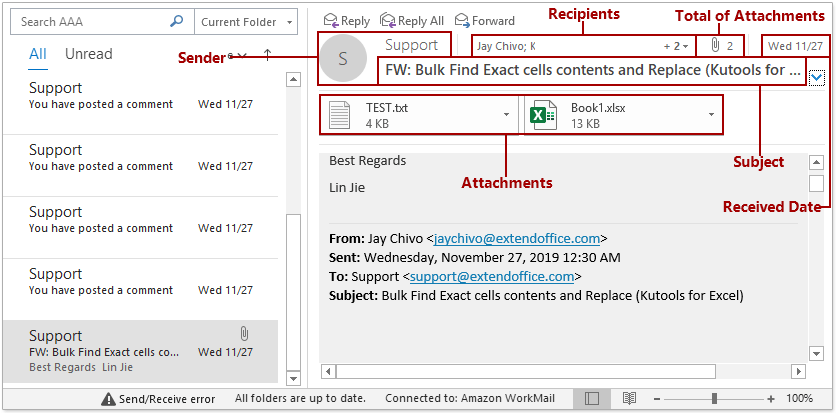Viewport: 837px width, 413px height.
Task: Click the jaychivo@extendoffice.com email link
Action: 517,239
